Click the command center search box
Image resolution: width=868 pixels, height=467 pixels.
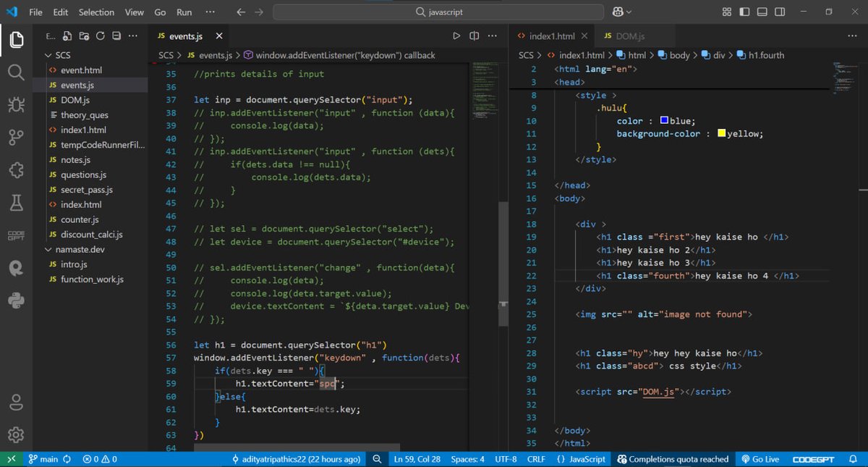(438, 12)
